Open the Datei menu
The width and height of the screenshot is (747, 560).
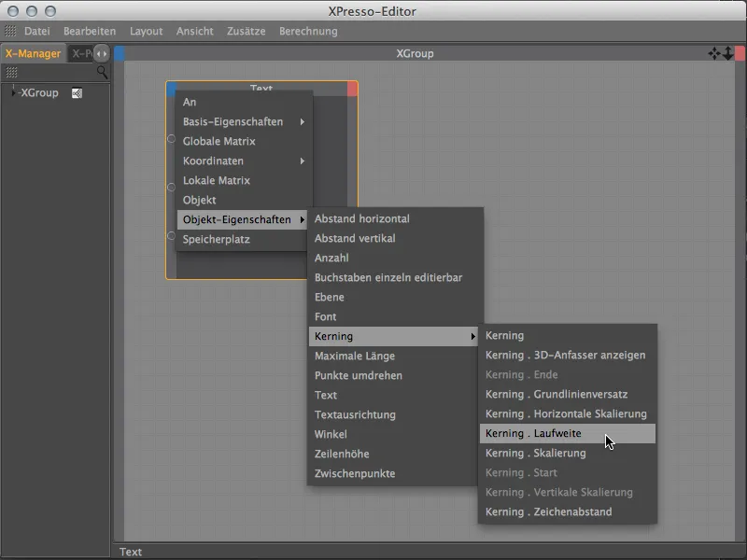point(37,31)
